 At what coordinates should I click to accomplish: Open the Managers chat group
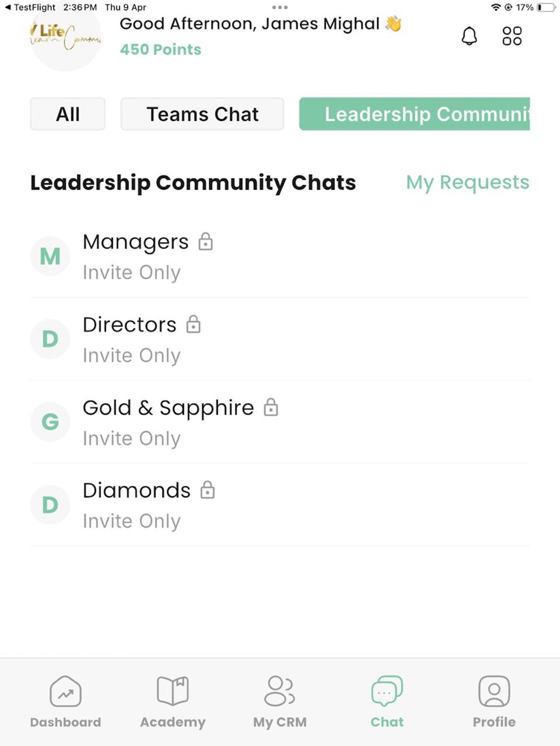[x=280, y=256]
